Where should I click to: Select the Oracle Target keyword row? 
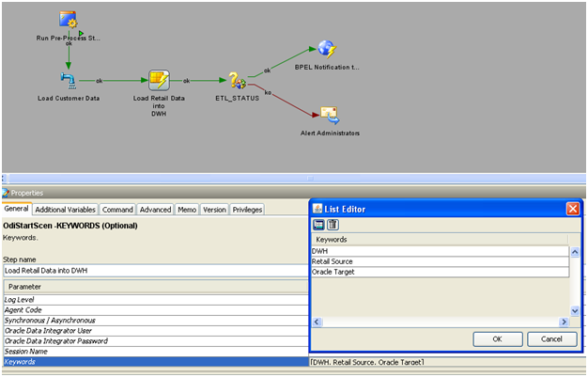tap(440, 272)
